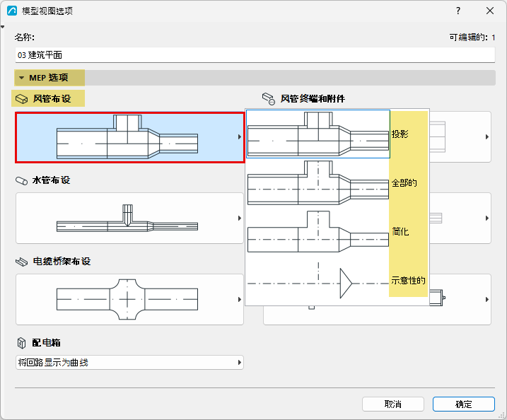Open the 将回路显示为曲线 dropdown
Image resolution: width=507 pixels, height=420 pixels.
click(129, 363)
